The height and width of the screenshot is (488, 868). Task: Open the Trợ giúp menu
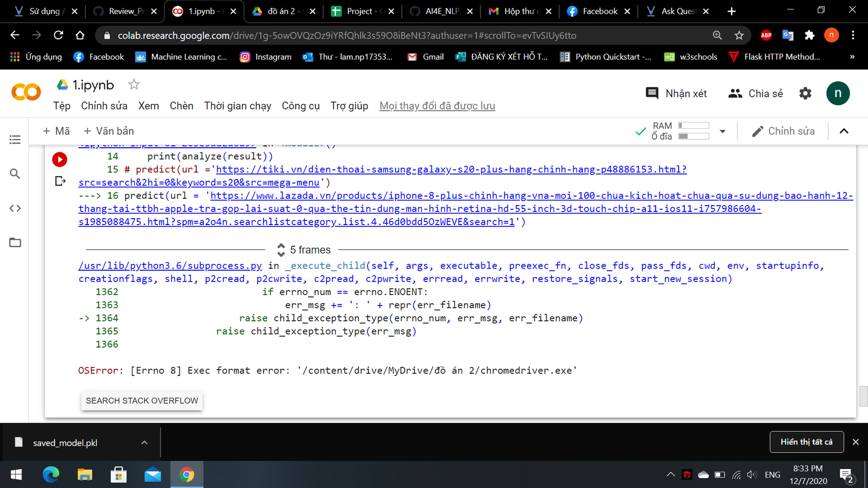(x=349, y=106)
